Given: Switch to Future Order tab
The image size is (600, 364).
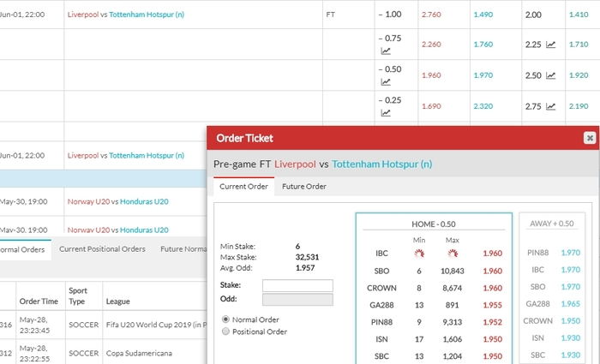Looking at the screenshot, I should pyautogui.click(x=304, y=187).
